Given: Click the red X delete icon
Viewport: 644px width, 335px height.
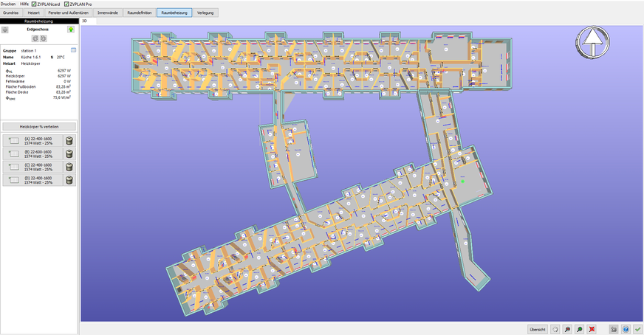Looking at the screenshot, I should 592,328.
